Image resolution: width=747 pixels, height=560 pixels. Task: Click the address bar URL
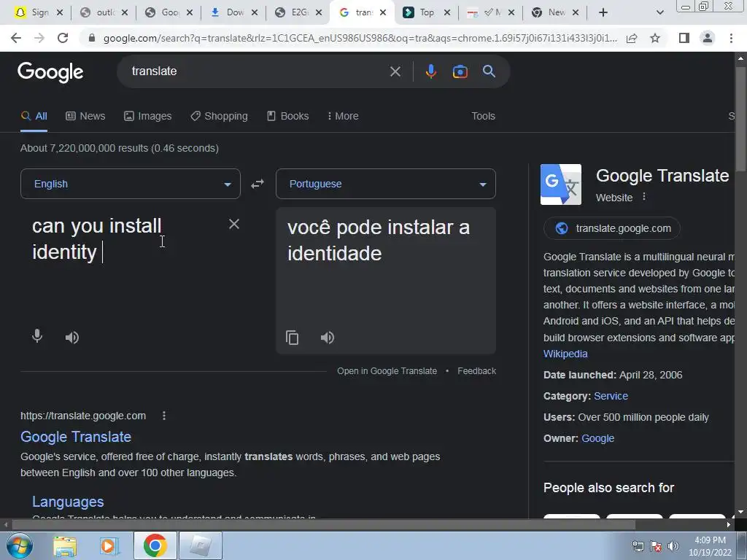pos(360,38)
